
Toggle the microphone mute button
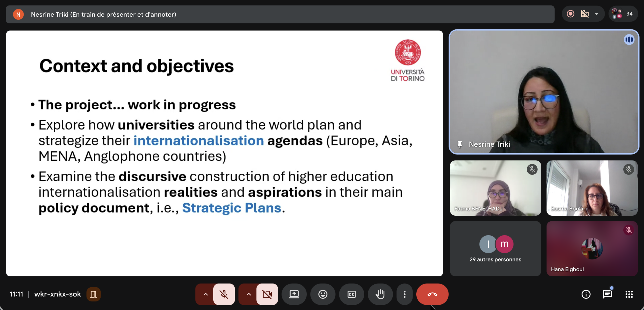click(224, 294)
